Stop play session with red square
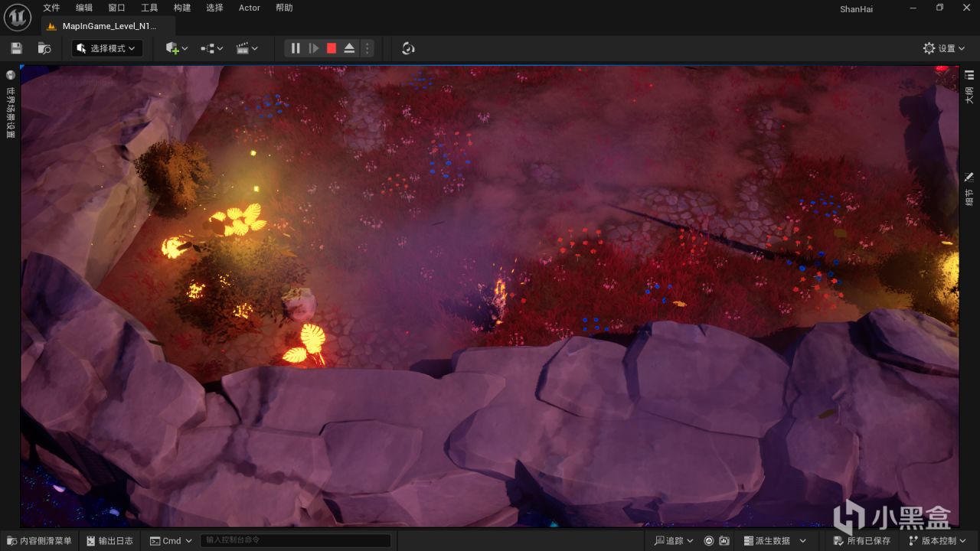This screenshot has width=980, height=551. 332,48
